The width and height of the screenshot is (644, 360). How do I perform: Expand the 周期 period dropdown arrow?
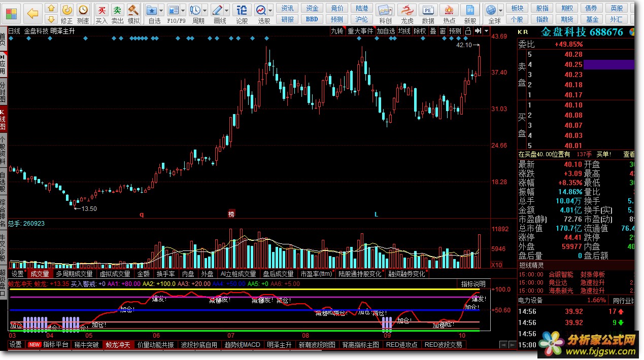(205, 10)
